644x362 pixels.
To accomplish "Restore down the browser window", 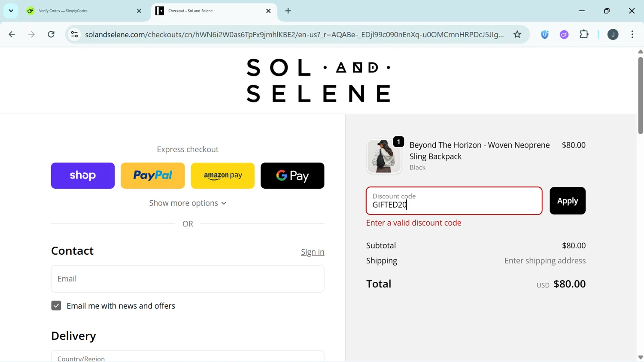I will pyautogui.click(x=607, y=11).
